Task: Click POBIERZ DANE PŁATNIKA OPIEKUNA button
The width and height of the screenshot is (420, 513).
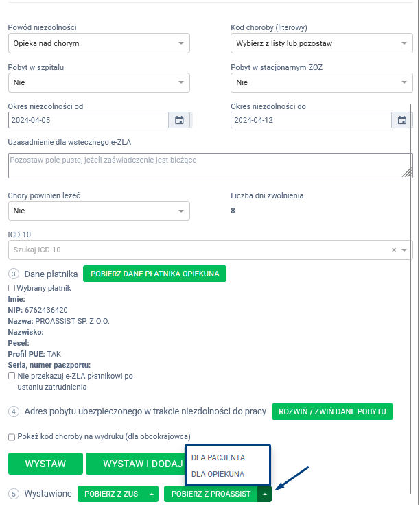Action: tap(154, 274)
